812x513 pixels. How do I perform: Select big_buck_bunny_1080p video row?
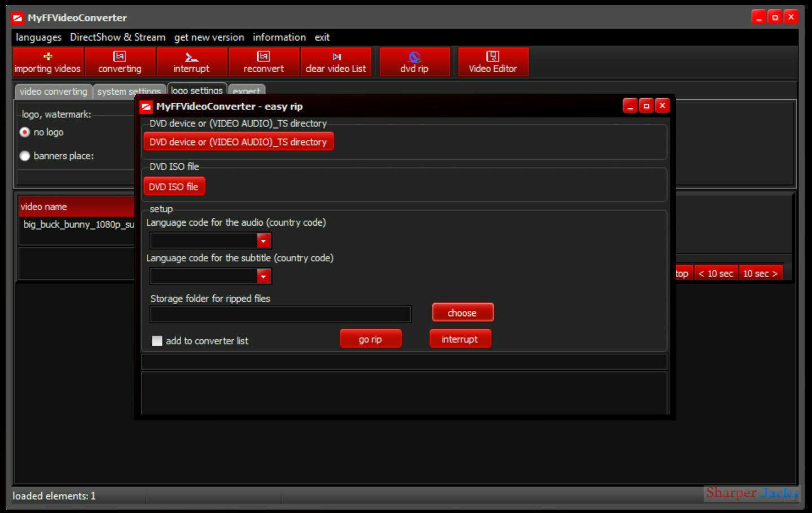point(78,225)
